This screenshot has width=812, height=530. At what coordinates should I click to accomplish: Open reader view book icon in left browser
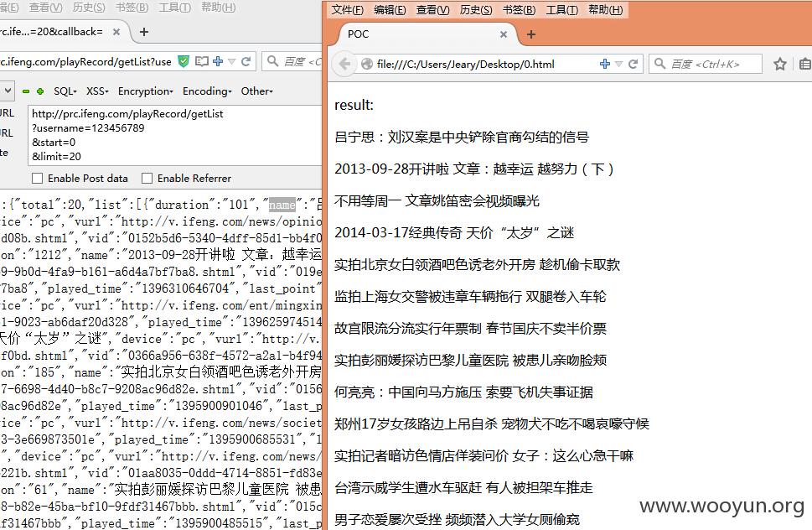[x=201, y=62]
